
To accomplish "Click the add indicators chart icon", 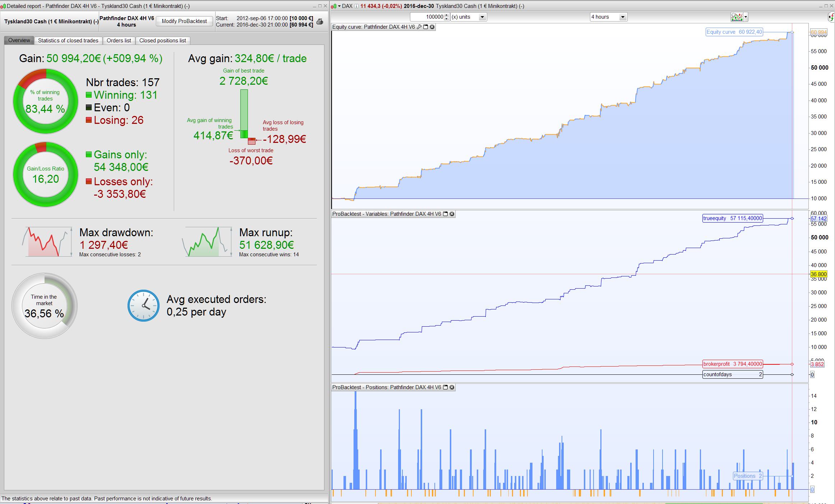I will coord(736,17).
